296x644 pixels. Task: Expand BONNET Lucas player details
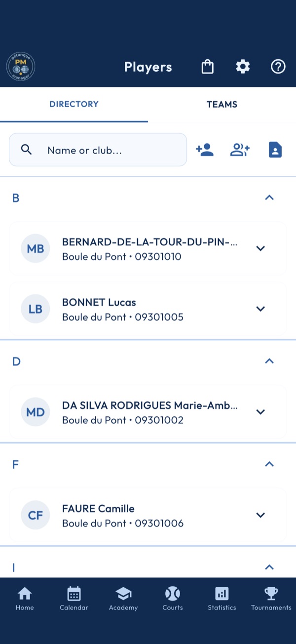pyautogui.click(x=261, y=309)
